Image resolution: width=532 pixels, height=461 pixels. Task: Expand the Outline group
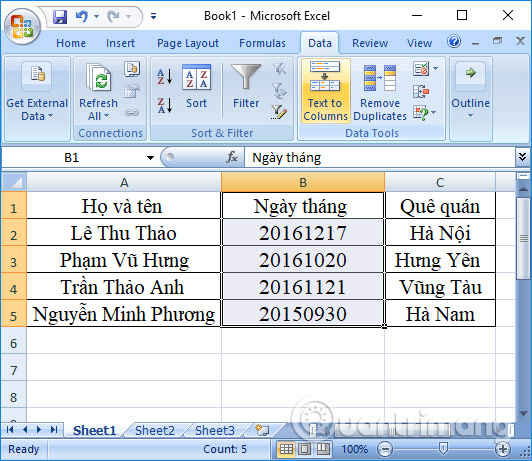click(470, 91)
